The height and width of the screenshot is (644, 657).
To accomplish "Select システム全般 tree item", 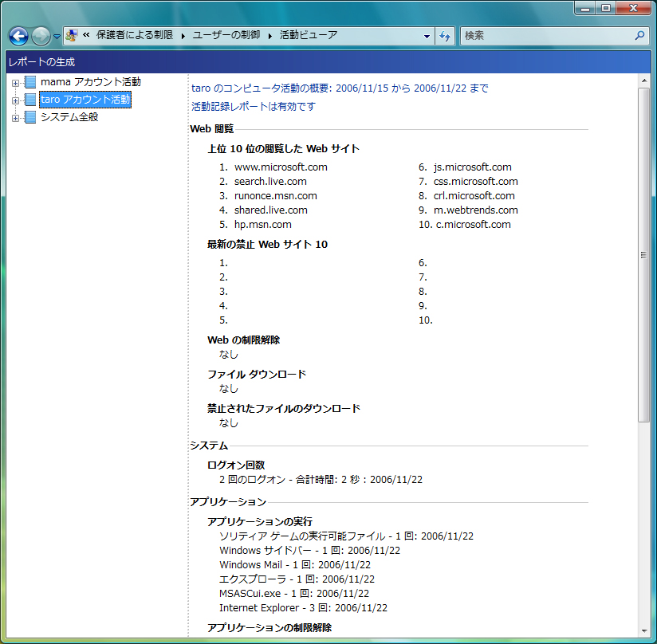I will point(69,117).
